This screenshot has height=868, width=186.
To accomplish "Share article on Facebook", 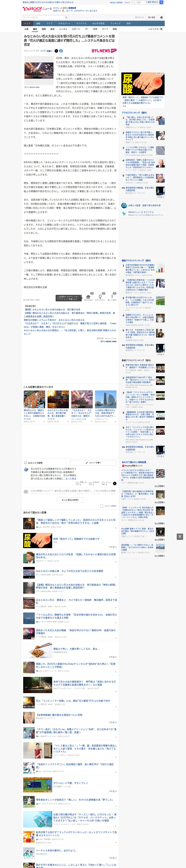I will 61,51.
